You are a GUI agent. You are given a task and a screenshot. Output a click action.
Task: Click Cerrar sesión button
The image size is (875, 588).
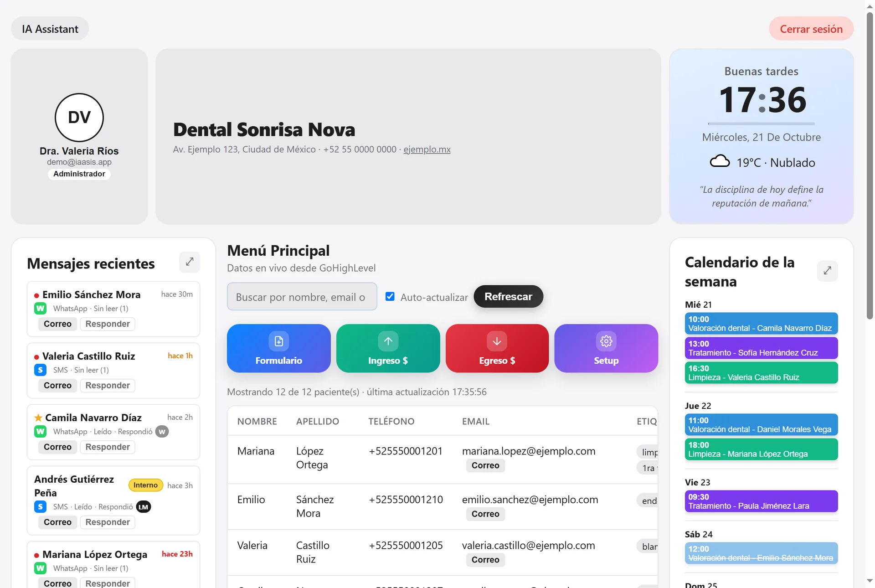tap(811, 29)
